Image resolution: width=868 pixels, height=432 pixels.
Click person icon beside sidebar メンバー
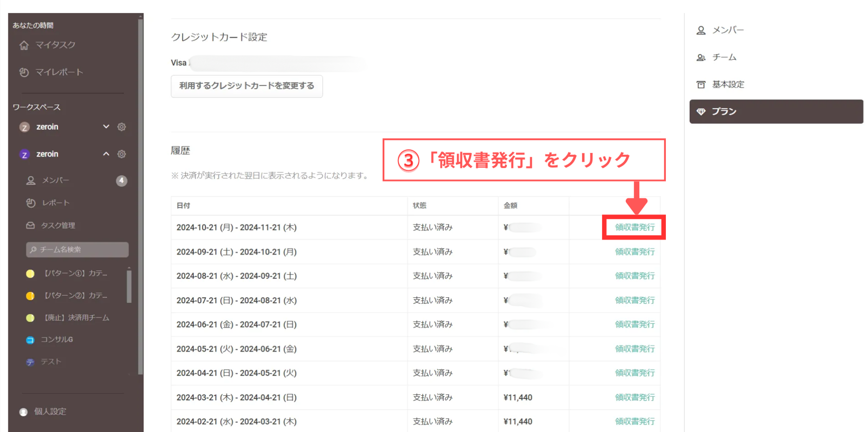pyautogui.click(x=31, y=181)
